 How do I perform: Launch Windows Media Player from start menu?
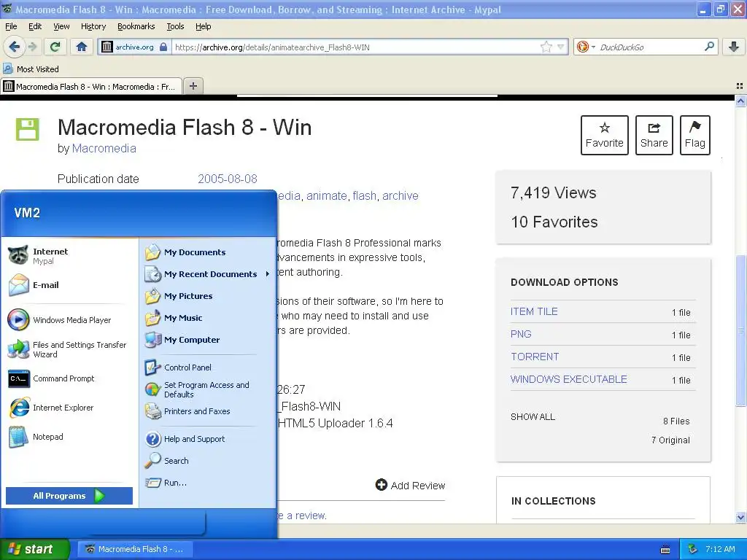pyautogui.click(x=70, y=320)
